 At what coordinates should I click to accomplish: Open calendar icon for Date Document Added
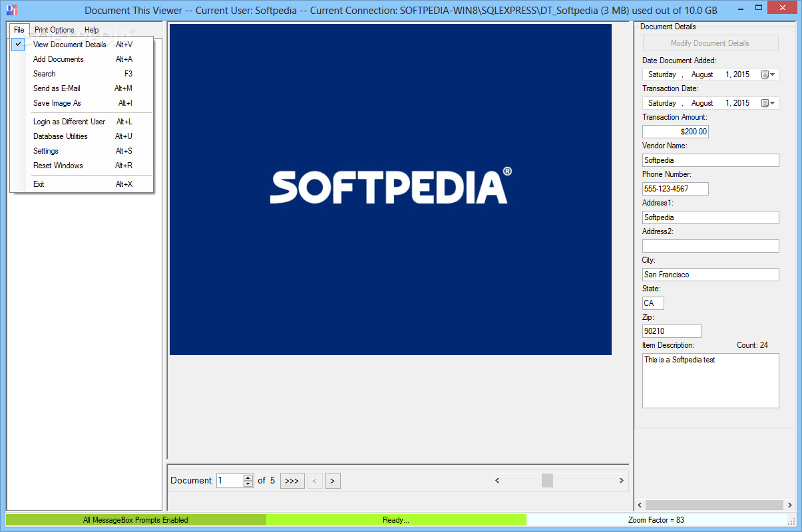[769, 74]
